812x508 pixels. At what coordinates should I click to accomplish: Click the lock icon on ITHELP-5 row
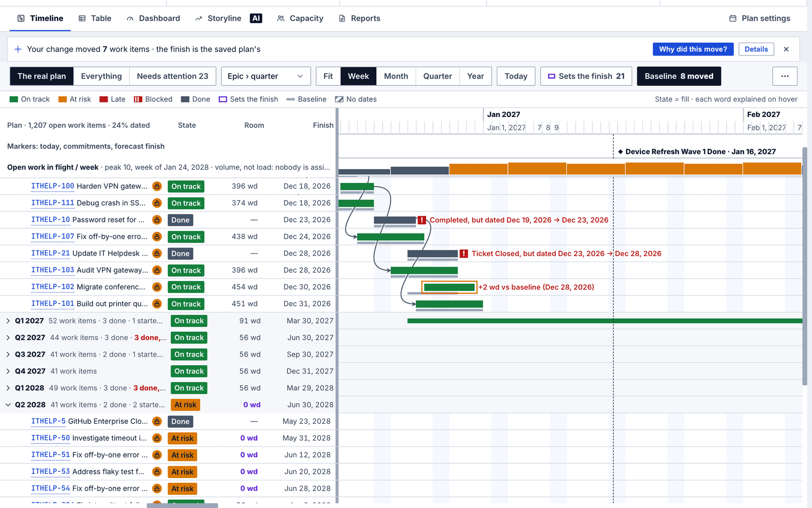point(157,422)
